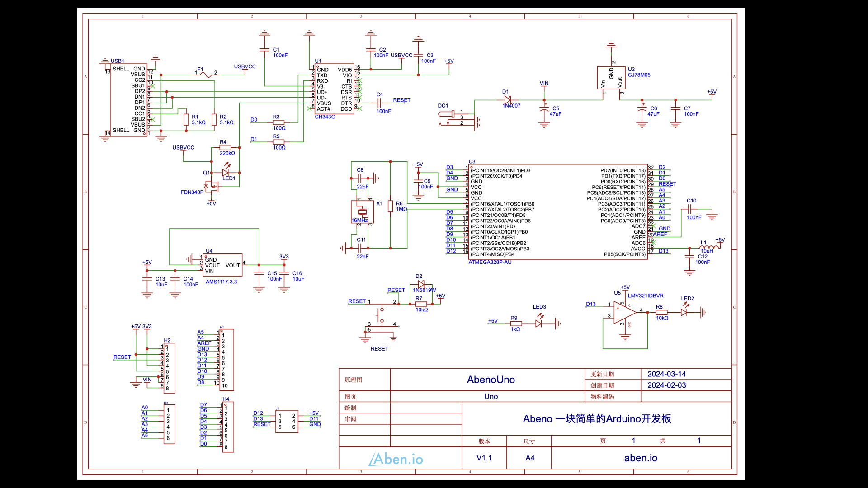868x488 pixels.
Task: Select the J1 six-pin header block
Action: tap(287, 422)
